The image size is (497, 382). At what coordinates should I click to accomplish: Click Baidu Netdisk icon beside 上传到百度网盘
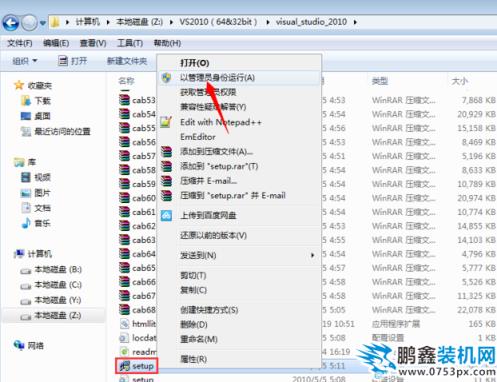pyautogui.click(x=166, y=215)
